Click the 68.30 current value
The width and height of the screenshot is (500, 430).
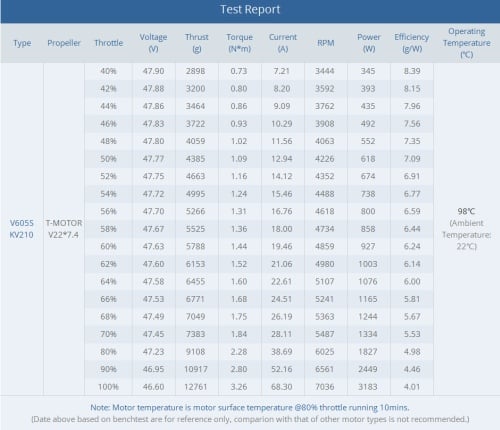coord(282,387)
